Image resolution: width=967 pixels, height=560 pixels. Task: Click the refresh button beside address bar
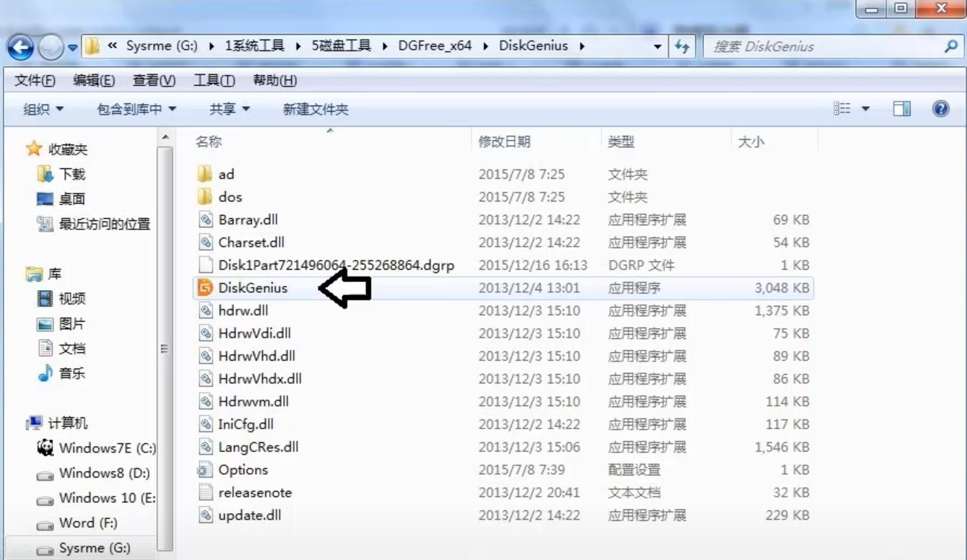[682, 47]
